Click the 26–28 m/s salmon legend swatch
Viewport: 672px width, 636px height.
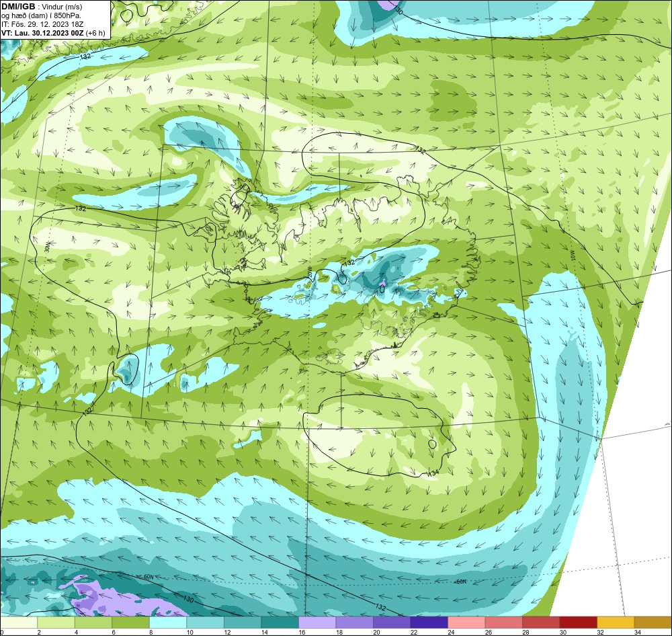coord(503,622)
